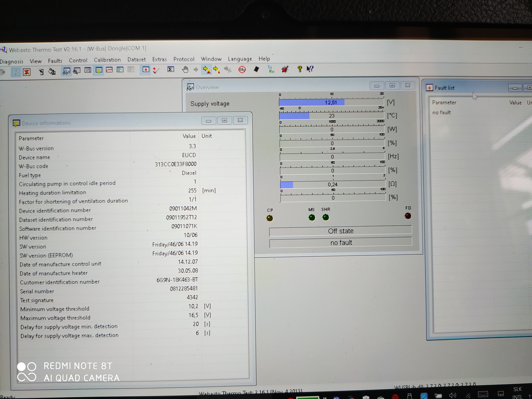Click the CO2 calibration toolbar icon
Image resolution: width=532 pixels, height=399 pixels.
tap(242, 70)
